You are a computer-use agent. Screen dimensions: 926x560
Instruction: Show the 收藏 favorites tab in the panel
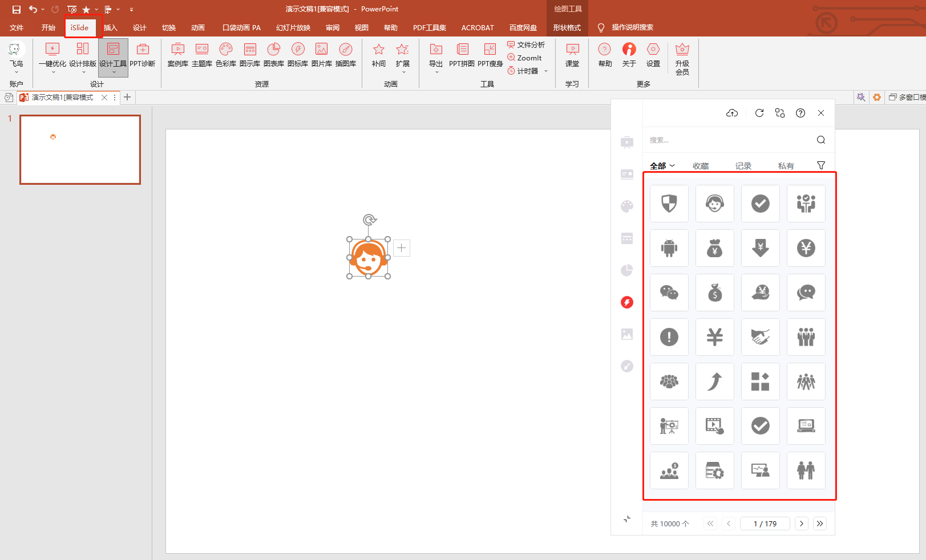pos(701,166)
